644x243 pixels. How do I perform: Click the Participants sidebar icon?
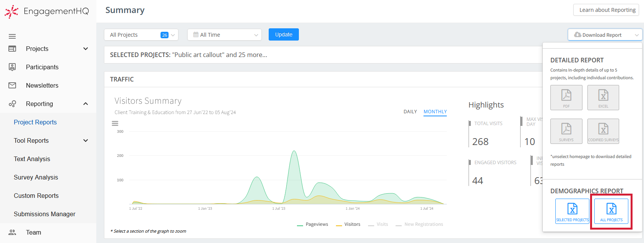[12, 67]
